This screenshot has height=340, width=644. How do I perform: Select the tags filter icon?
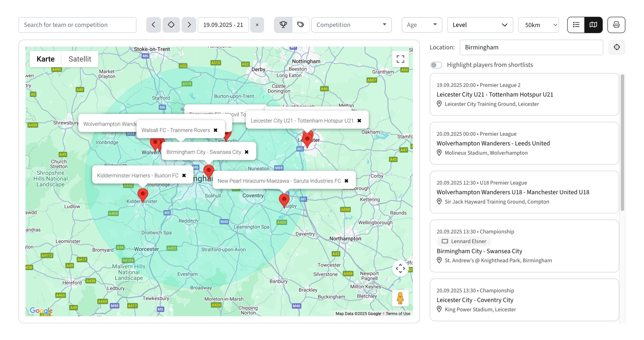click(x=301, y=25)
